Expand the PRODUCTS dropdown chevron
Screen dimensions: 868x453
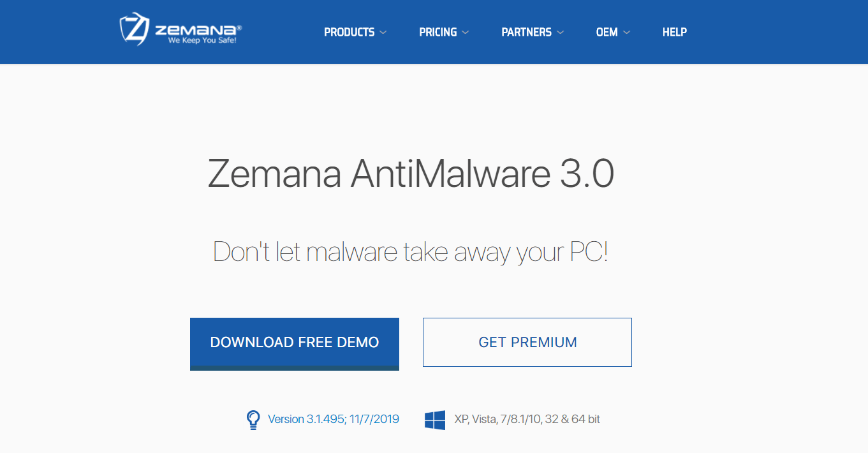[383, 32]
